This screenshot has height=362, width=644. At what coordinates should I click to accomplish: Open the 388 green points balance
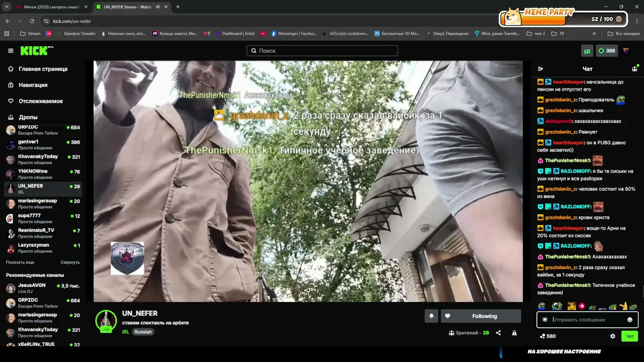point(607,51)
